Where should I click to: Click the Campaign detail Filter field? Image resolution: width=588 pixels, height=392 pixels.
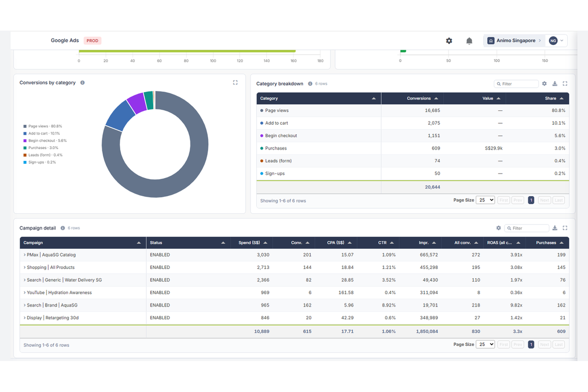coord(527,228)
